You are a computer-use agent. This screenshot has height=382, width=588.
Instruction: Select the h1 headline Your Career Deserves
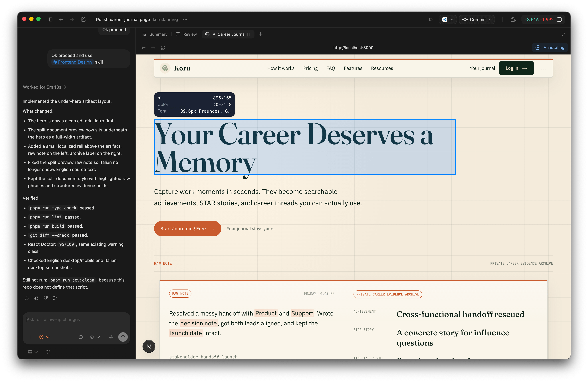click(x=305, y=147)
